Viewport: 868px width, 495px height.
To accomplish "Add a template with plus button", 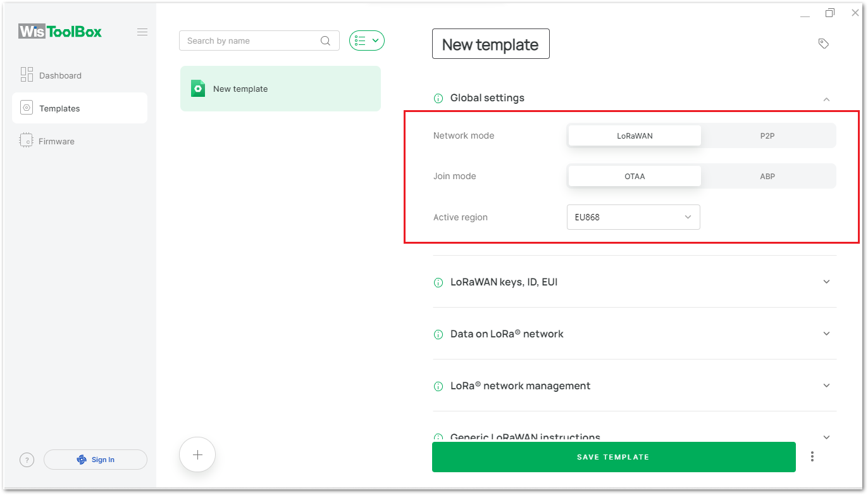I will (197, 454).
